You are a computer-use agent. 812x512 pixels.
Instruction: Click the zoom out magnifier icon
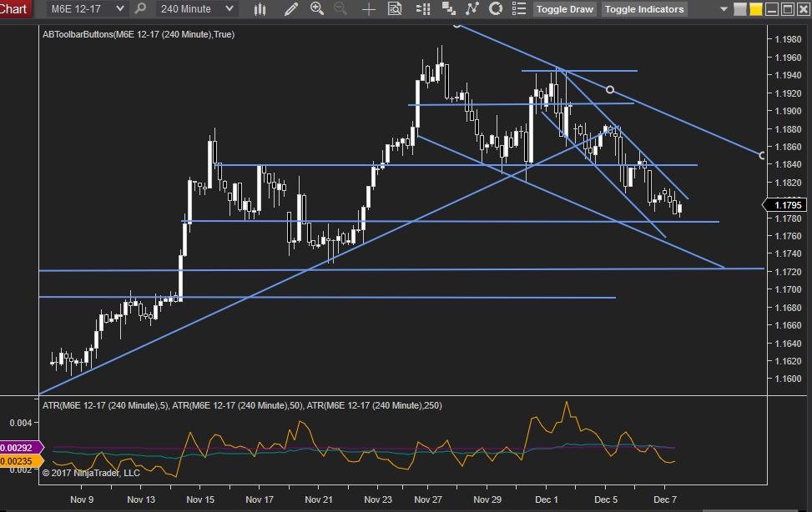(x=340, y=9)
